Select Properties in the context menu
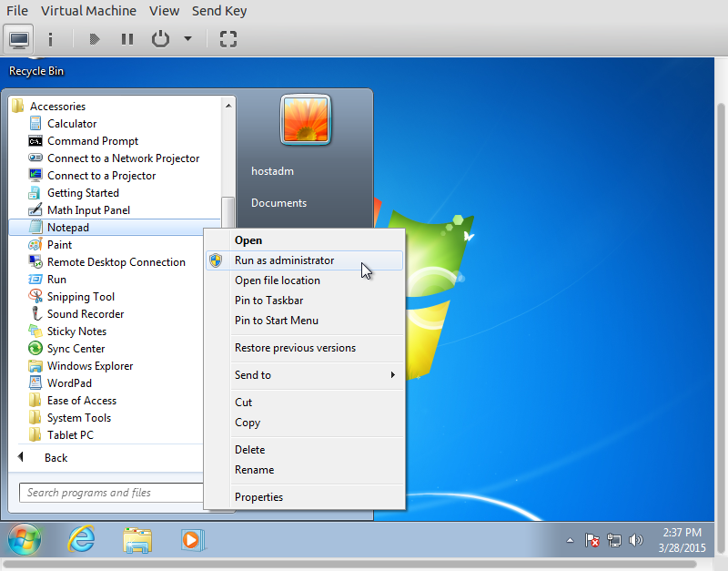The image size is (728, 571). (258, 497)
